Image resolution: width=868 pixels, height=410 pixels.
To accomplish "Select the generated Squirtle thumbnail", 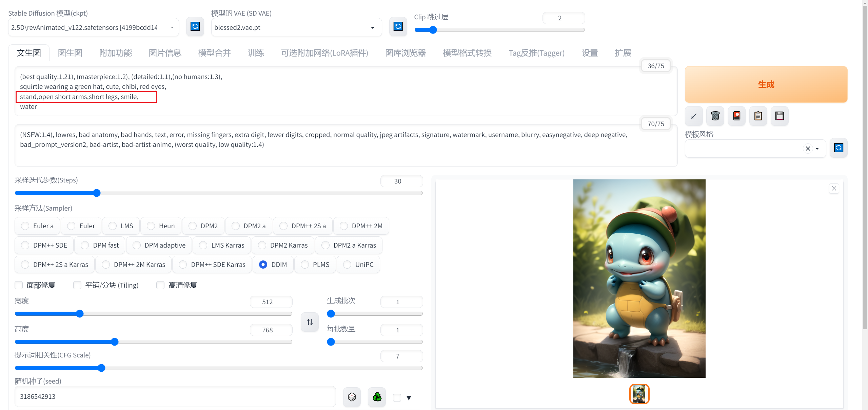I will point(639,394).
